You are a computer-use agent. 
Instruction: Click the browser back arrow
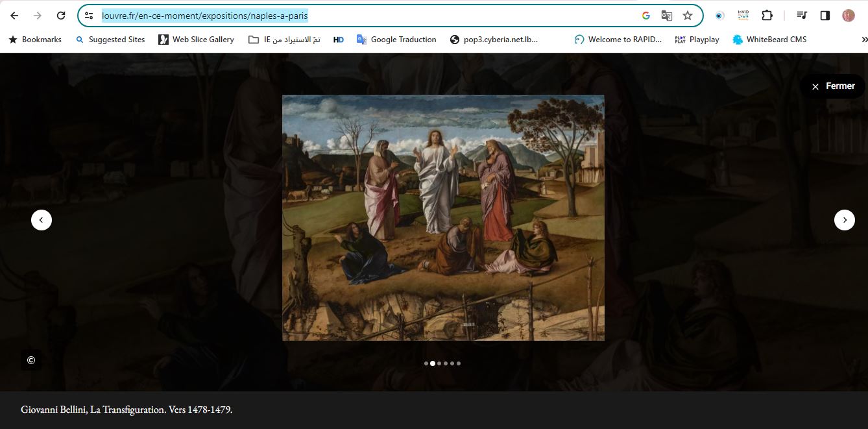tap(14, 16)
